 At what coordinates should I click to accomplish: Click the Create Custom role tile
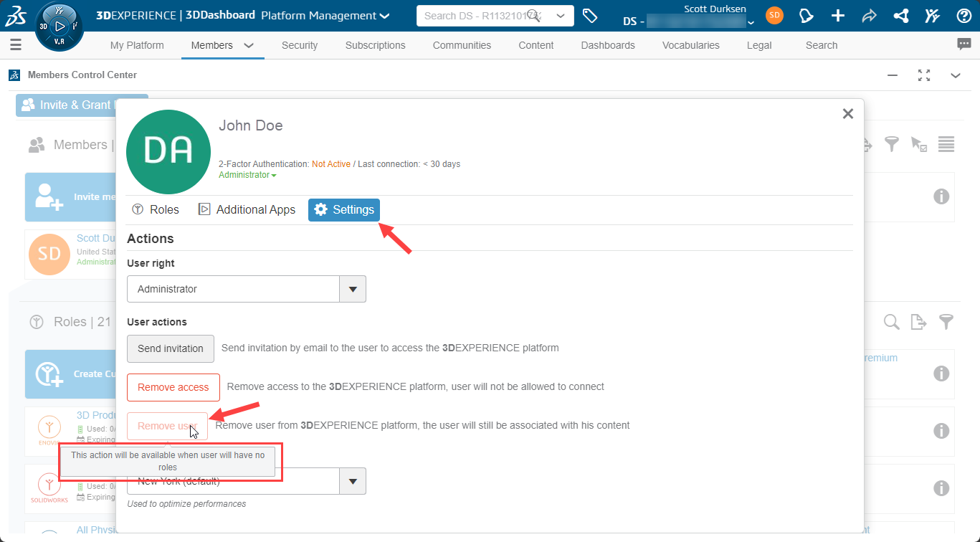pos(70,374)
